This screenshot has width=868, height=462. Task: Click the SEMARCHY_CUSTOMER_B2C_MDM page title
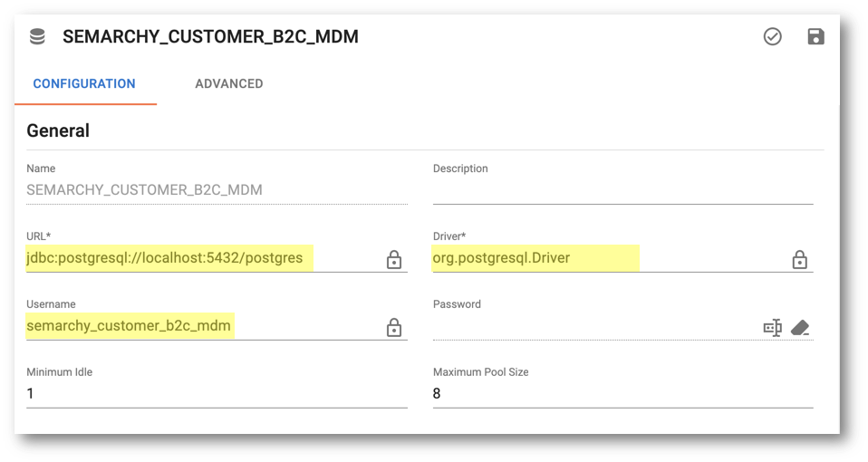pyautogui.click(x=210, y=36)
